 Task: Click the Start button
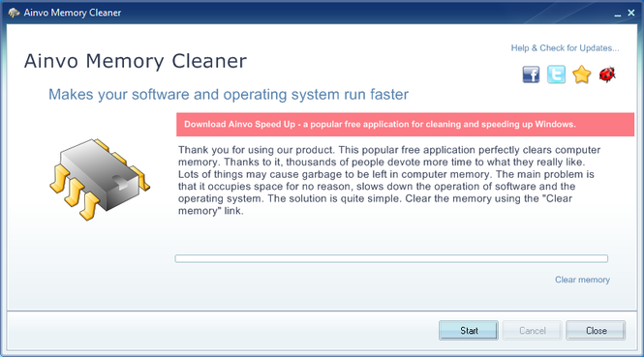click(x=469, y=330)
